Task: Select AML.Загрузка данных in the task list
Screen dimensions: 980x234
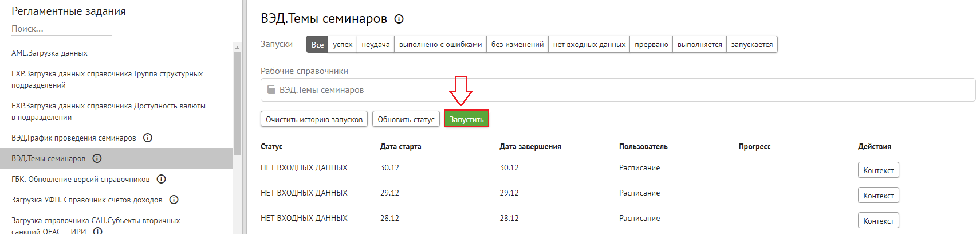Action: (50, 53)
